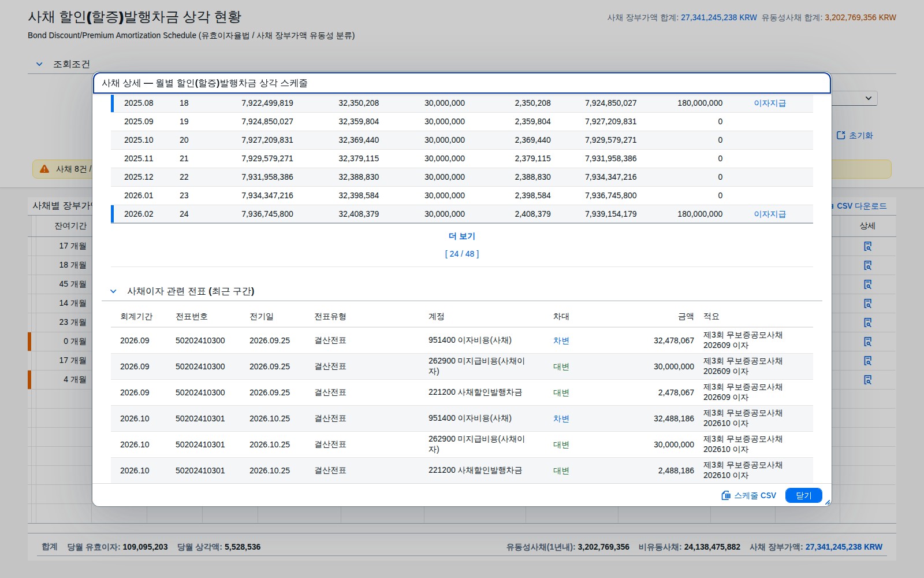Select 221200 사채할인발행차금 entry for 2026.09
Viewport: 924px width, 578px height.
[x=462, y=392]
